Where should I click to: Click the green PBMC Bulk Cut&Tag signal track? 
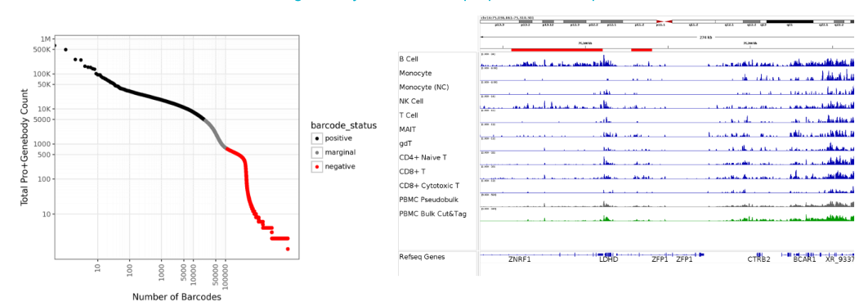click(x=666, y=218)
